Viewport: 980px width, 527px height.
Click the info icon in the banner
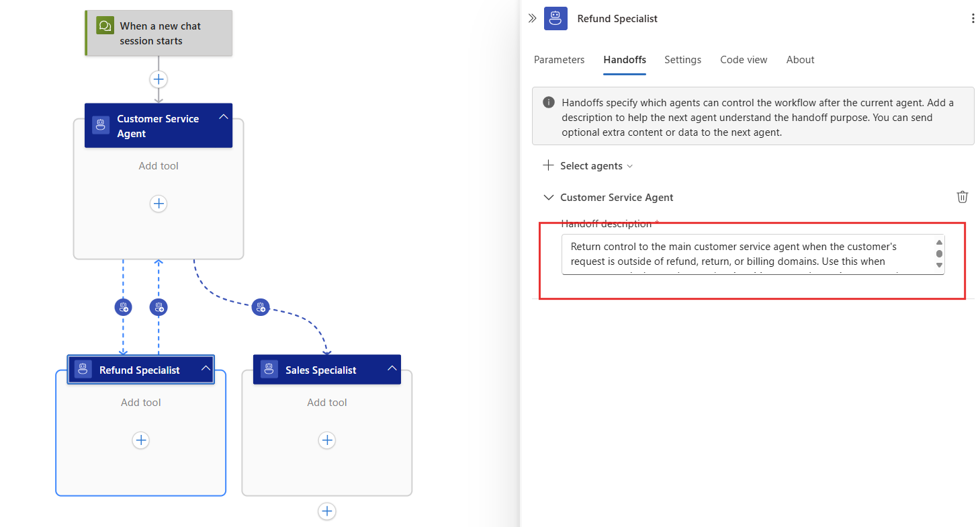point(549,103)
